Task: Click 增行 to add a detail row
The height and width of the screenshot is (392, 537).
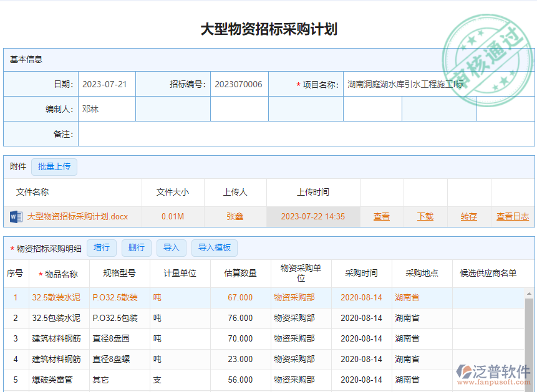Action: [x=101, y=247]
